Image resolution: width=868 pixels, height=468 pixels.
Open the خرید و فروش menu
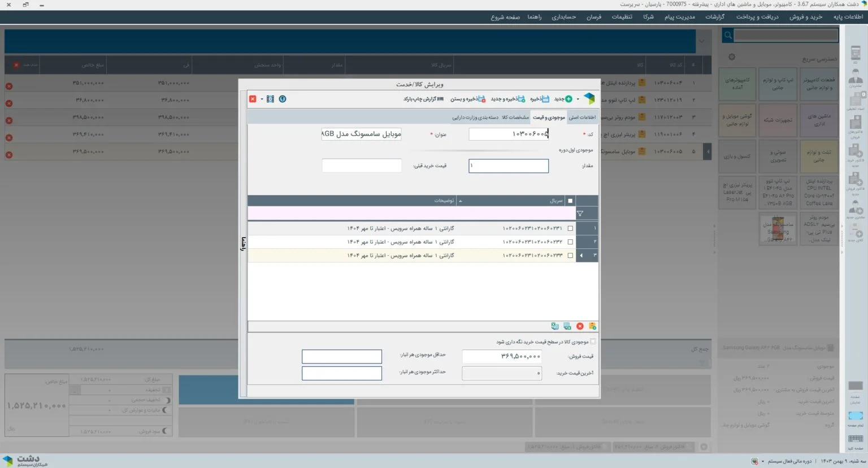(x=806, y=17)
